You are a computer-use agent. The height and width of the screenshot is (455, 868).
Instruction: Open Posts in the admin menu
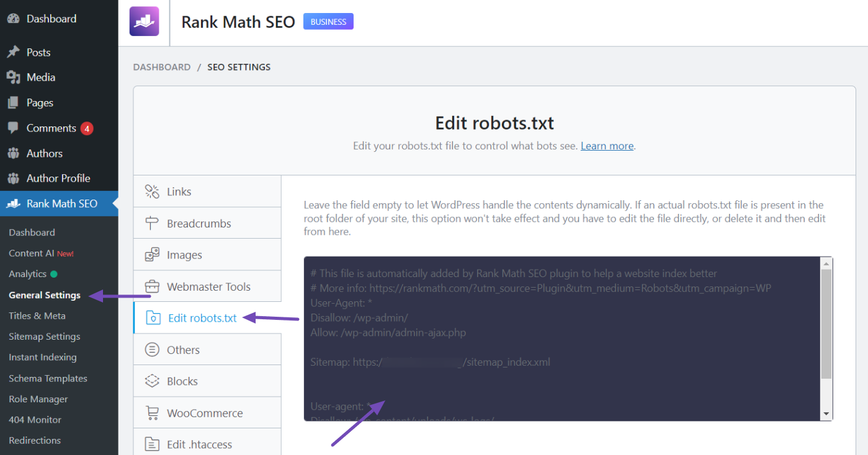pos(59,53)
